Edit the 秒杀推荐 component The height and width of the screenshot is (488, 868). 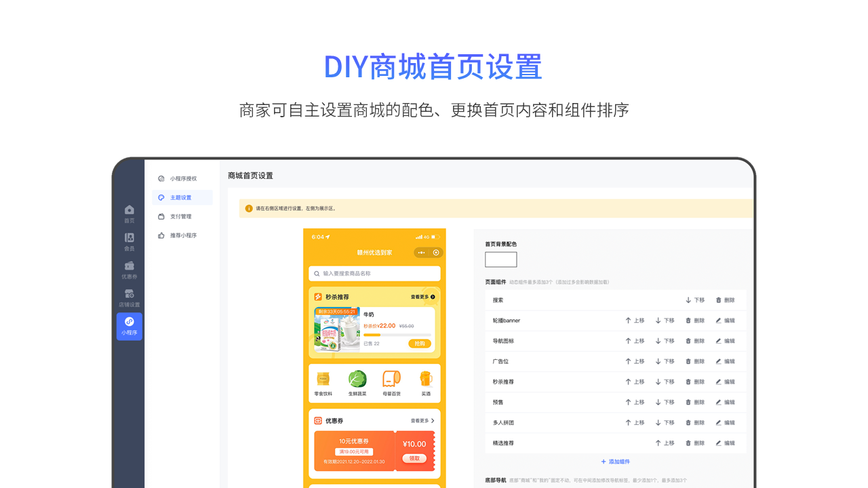tap(725, 382)
